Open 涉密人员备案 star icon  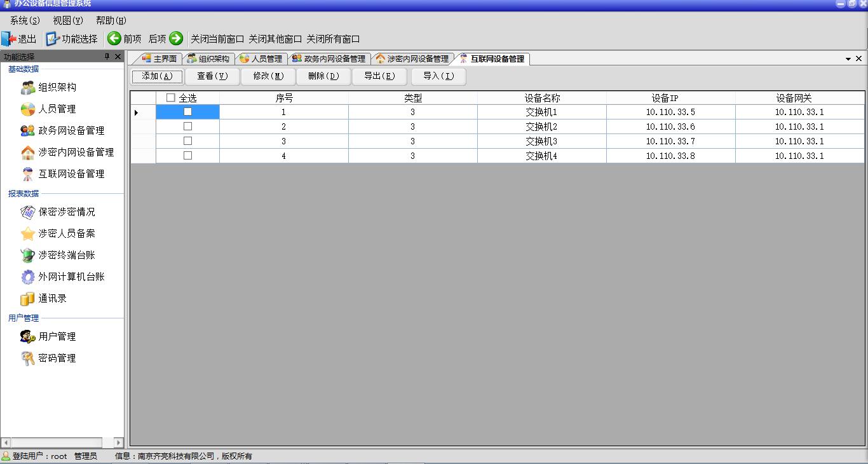click(27, 234)
